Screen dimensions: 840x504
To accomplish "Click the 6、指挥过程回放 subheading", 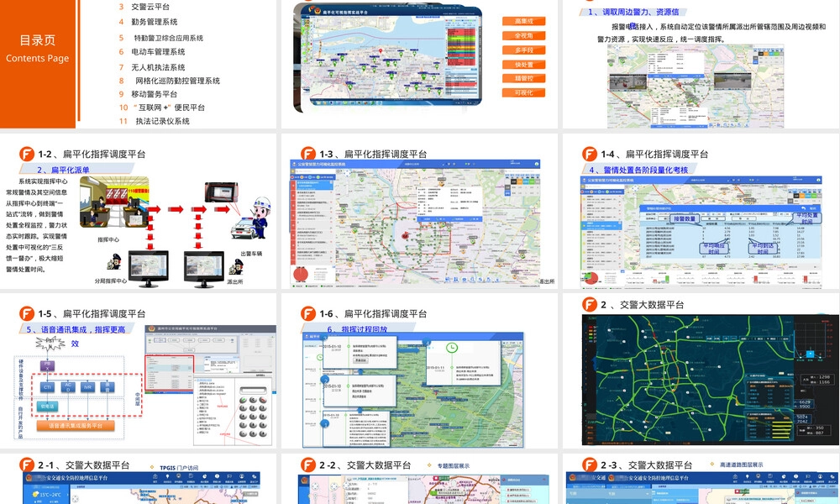I will [357, 328].
